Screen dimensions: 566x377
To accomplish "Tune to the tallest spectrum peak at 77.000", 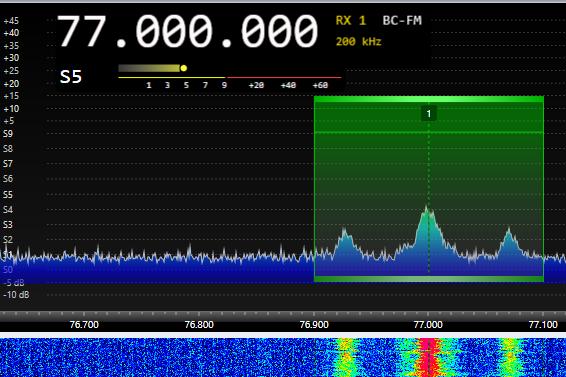I will coord(427,209).
